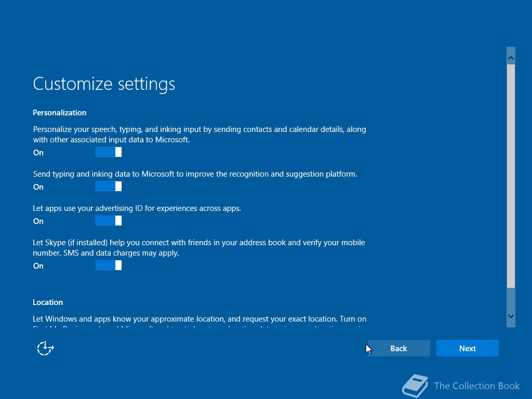Click the Customize settings title
Image resolution: width=532 pixels, height=399 pixels.
tap(104, 84)
